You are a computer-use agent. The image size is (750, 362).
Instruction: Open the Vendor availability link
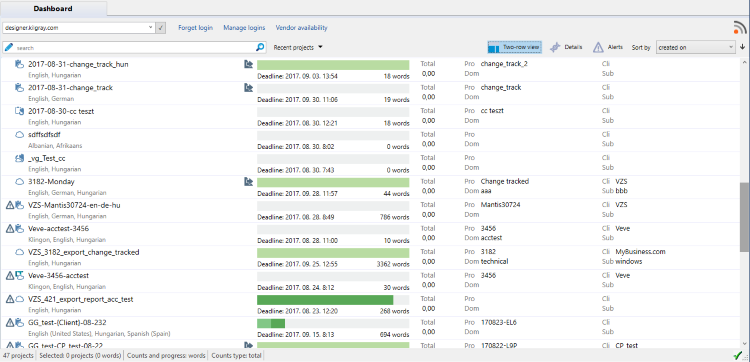pyautogui.click(x=301, y=28)
